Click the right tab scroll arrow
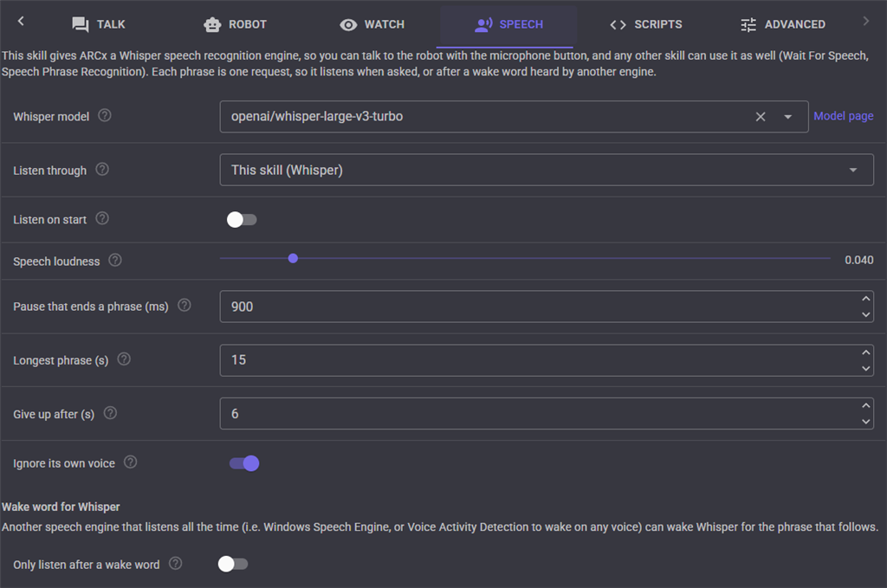Viewport: 887px width, 588px height. tap(865, 21)
